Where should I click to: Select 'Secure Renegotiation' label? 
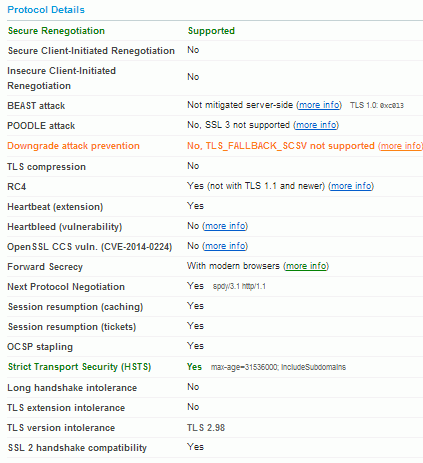tap(56, 31)
